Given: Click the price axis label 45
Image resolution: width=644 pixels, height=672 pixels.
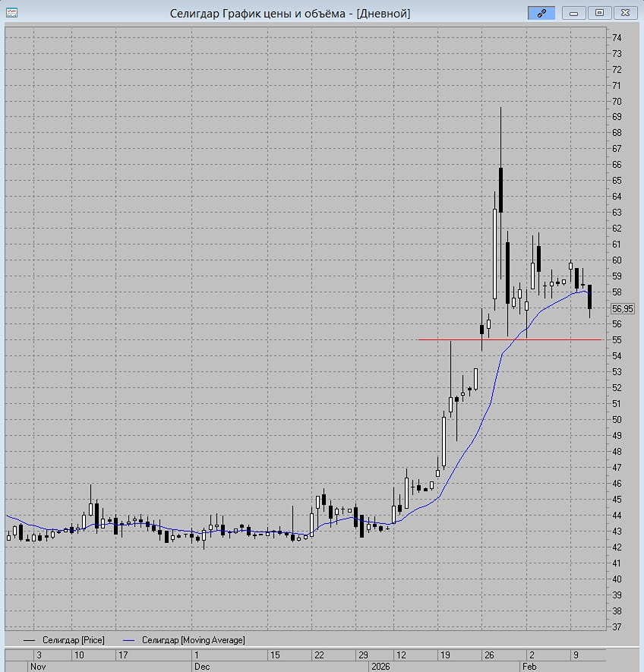Looking at the screenshot, I should click(617, 500).
